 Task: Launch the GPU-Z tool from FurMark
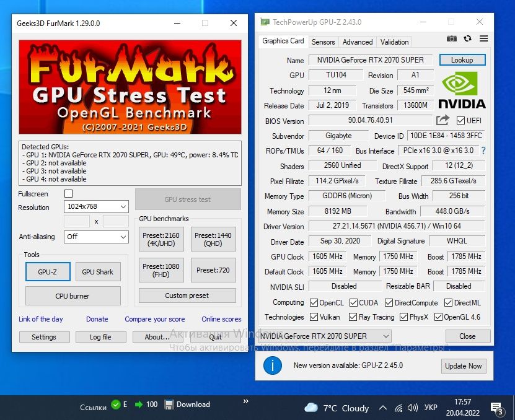pyautogui.click(x=48, y=272)
